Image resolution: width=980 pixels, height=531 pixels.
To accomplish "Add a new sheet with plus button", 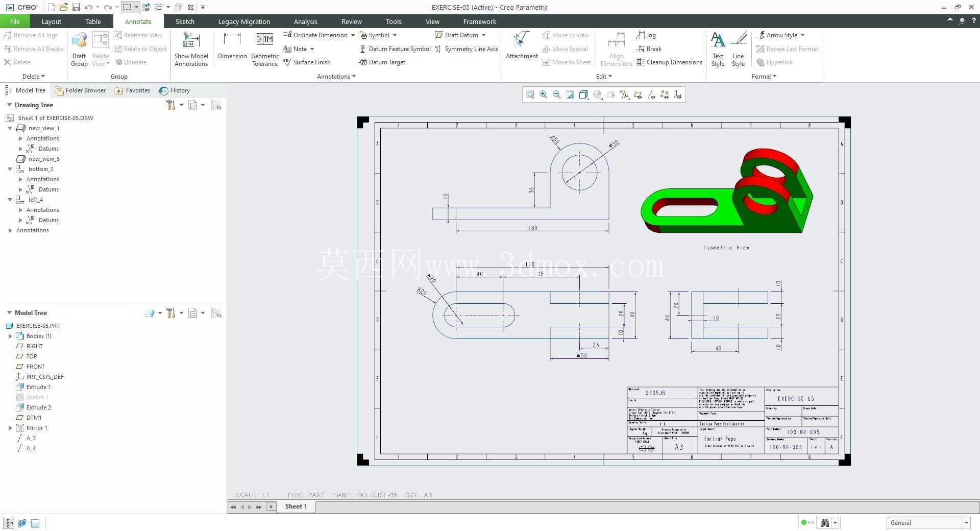I will [271, 506].
